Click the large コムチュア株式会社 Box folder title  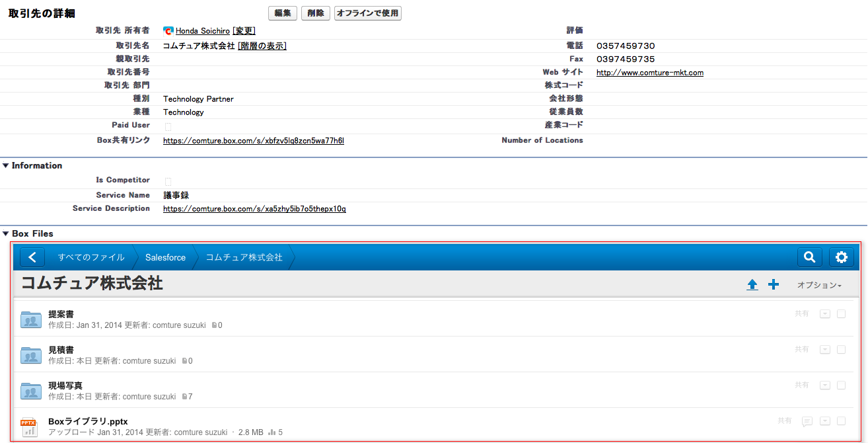click(92, 284)
